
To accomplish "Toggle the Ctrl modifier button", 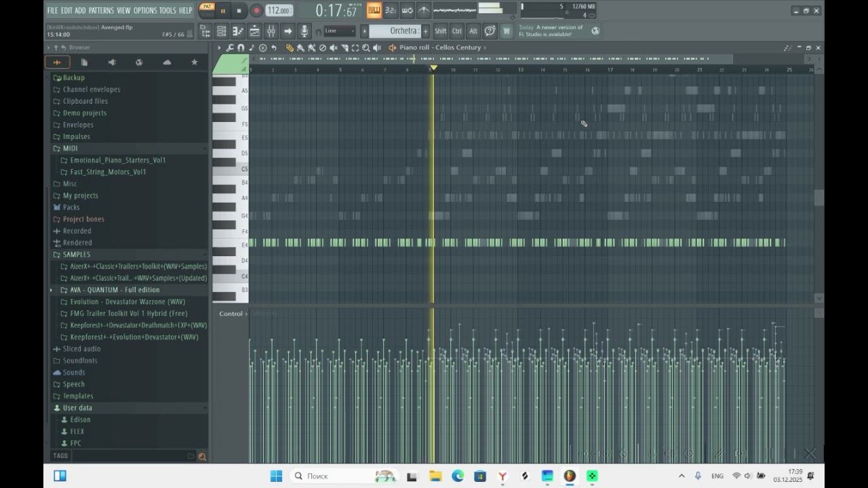I will (457, 31).
